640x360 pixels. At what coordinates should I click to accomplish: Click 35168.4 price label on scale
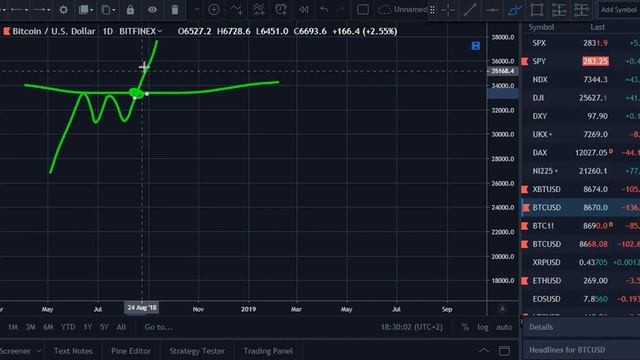click(502, 71)
